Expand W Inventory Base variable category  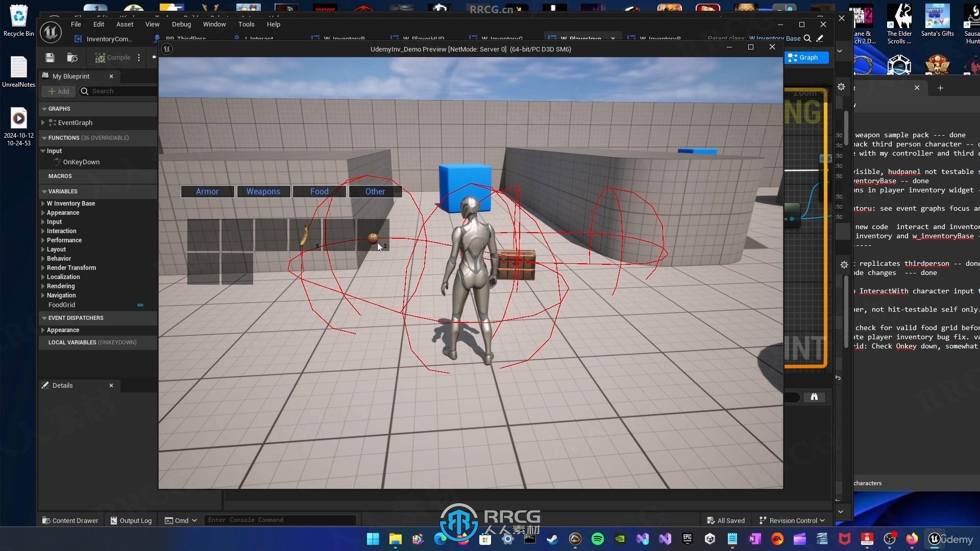click(43, 204)
